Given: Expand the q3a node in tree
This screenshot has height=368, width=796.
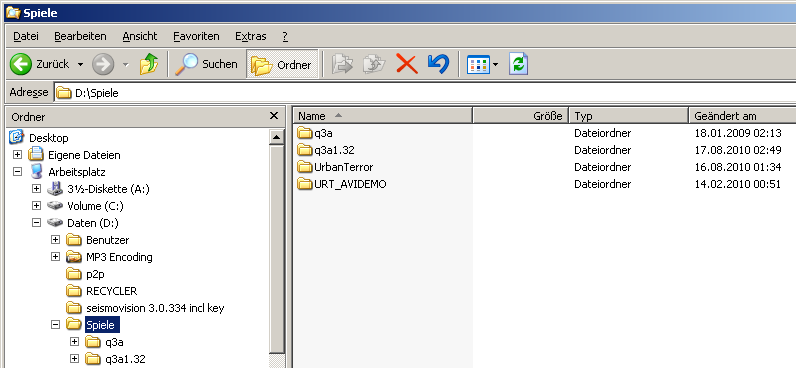Looking at the screenshot, I should tap(75, 342).
